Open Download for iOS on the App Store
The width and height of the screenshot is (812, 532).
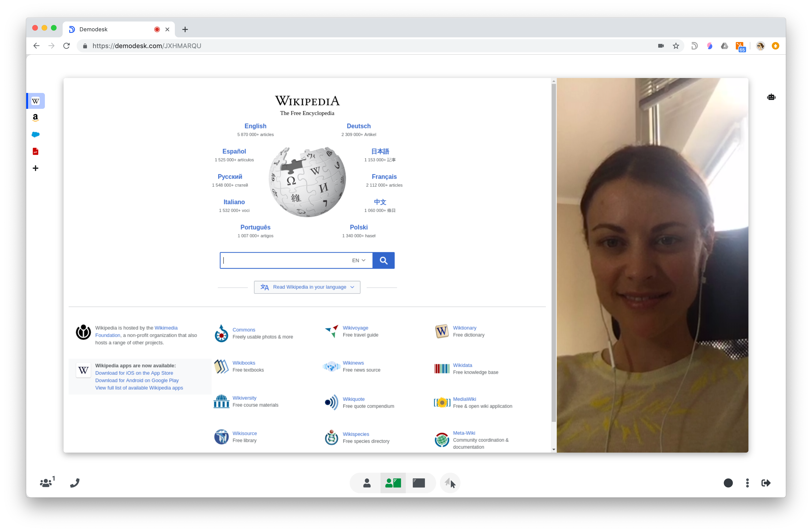134,373
